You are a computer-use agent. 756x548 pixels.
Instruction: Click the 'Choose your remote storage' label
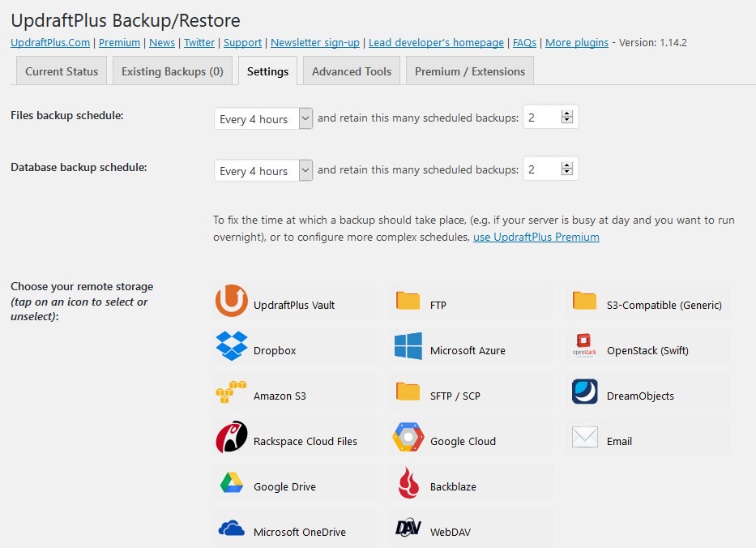coord(82,286)
